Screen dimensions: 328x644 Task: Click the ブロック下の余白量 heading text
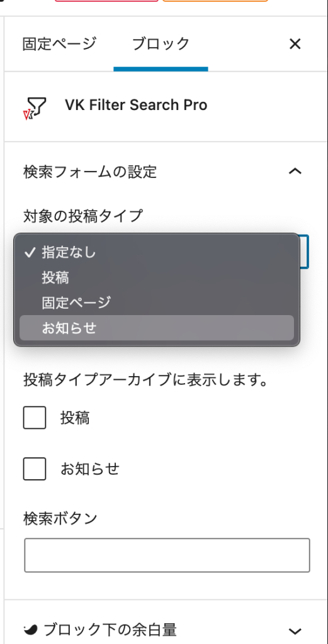coord(110,630)
